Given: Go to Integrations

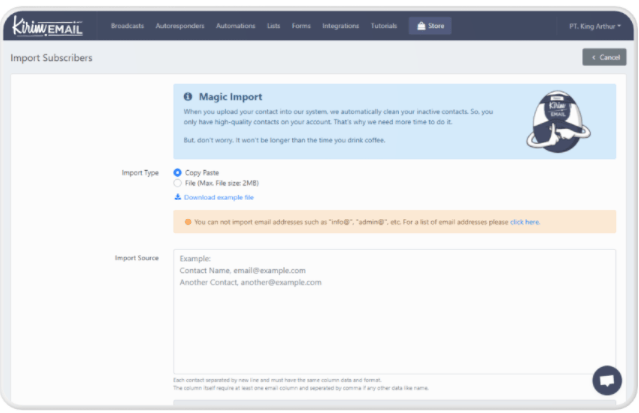Looking at the screenshot, I should point(340,26).
